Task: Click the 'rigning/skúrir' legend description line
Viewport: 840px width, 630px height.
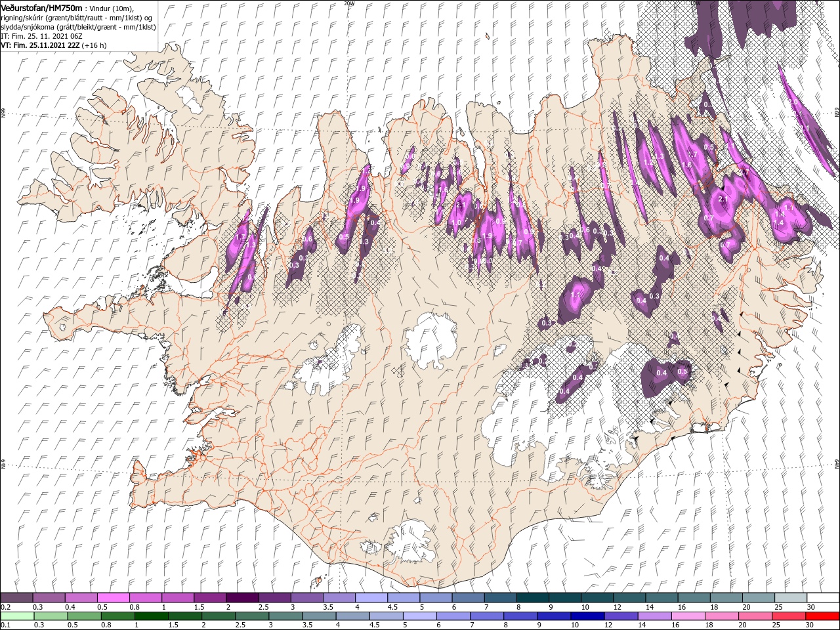Action: pyautogui.click(x=78, y=18)
